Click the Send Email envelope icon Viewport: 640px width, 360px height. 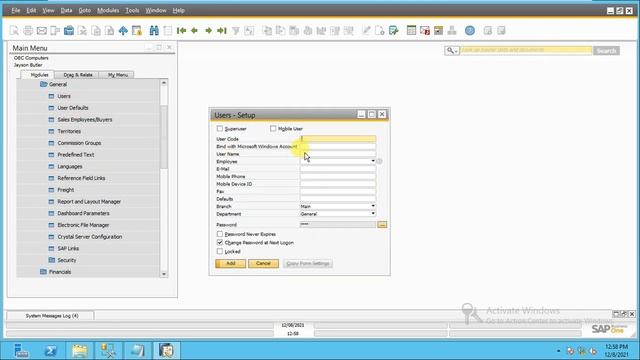(x=42, y=31)
